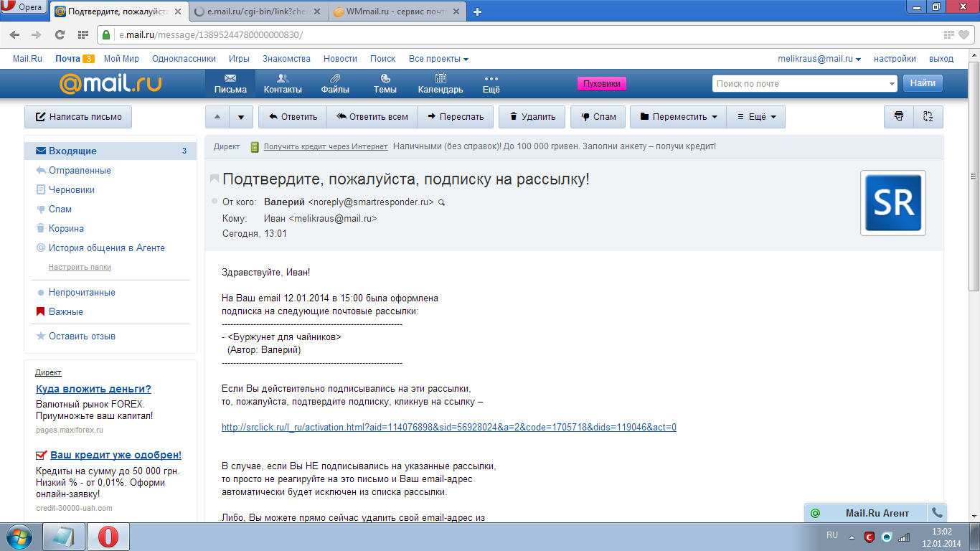Reload the page with refresh icon

click(x=60, y=34)
